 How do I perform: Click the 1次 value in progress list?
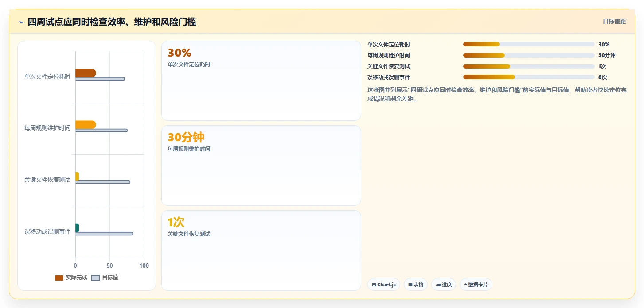click(602, 66)
